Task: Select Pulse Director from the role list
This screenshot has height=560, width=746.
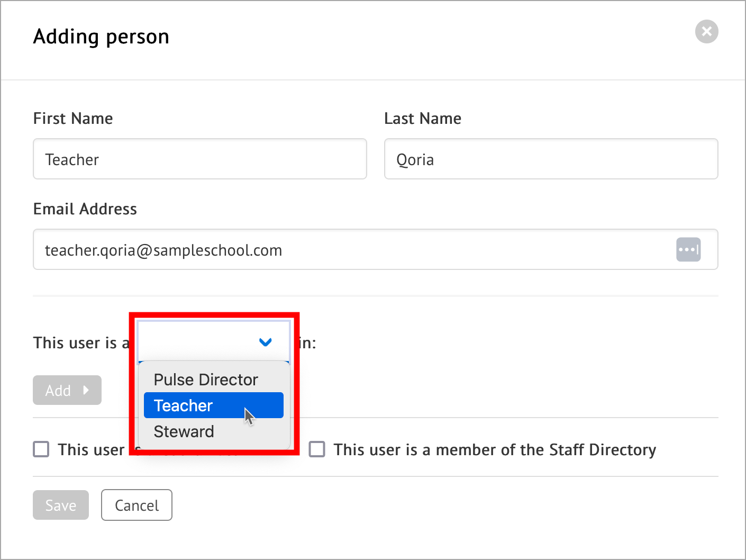Action: [214, 380]
